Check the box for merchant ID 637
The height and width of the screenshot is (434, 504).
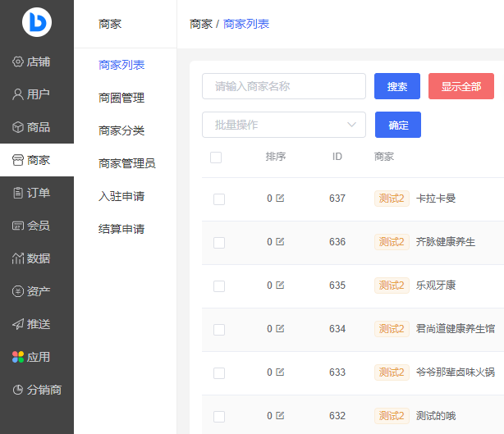click(x=219, y=199)
